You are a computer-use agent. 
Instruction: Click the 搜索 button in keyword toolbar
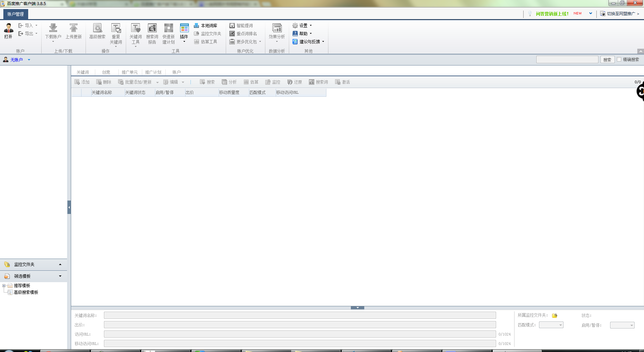[x=207, y=82]
